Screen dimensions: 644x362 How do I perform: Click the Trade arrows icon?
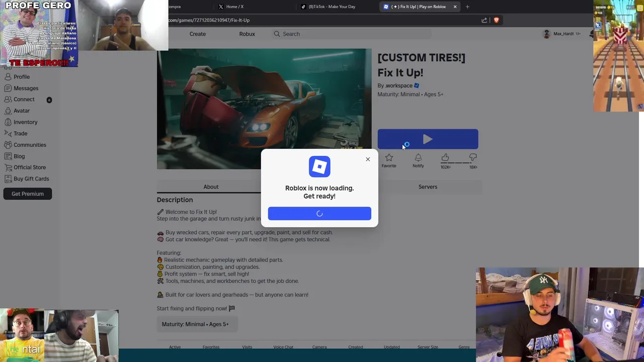pyautogui.click(x=8, y=133)
